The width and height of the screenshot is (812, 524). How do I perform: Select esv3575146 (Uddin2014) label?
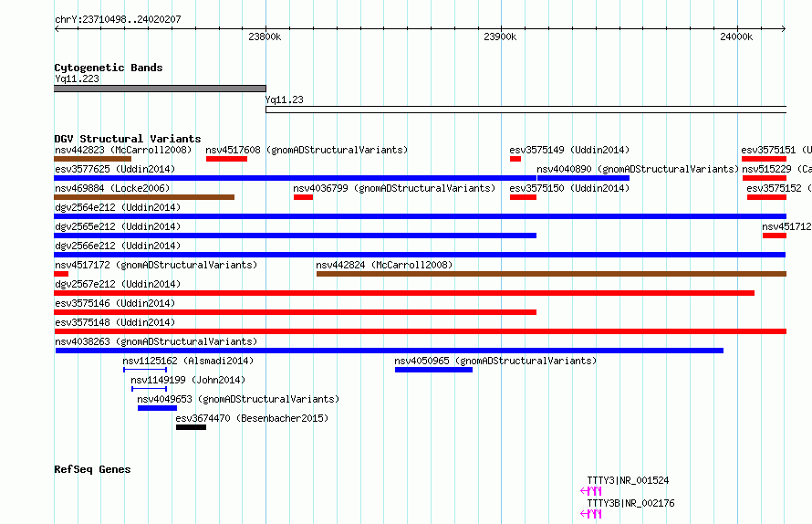point(115,303)
